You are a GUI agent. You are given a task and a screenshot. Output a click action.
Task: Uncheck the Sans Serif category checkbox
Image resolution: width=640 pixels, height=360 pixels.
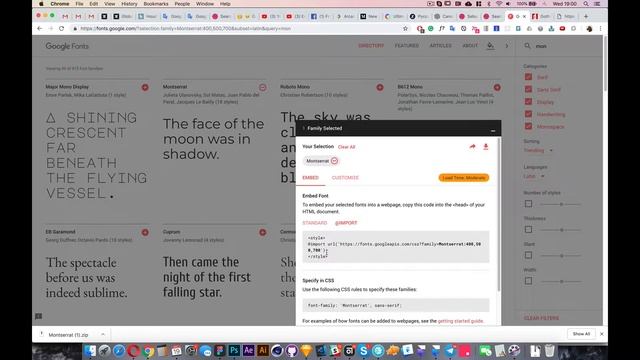click(x=528, y=89)
